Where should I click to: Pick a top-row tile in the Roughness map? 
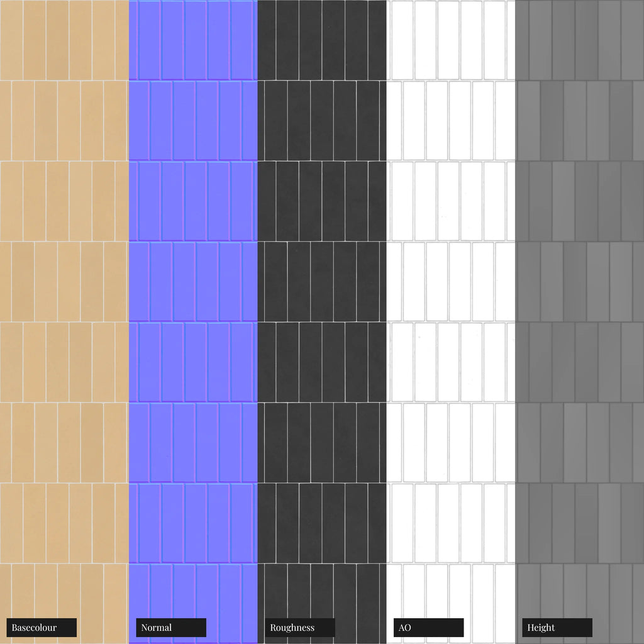coord(311,39)
